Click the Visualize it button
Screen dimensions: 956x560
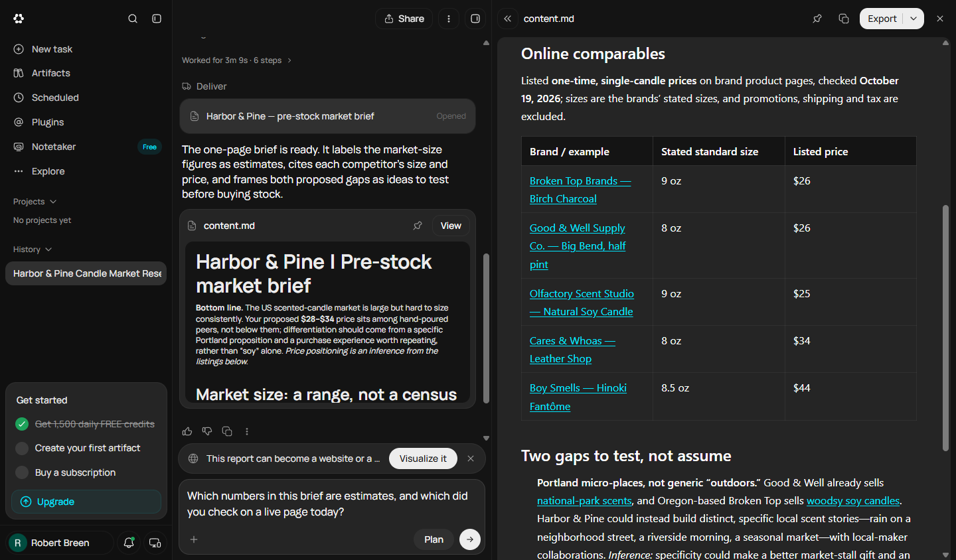pos(423,458)
